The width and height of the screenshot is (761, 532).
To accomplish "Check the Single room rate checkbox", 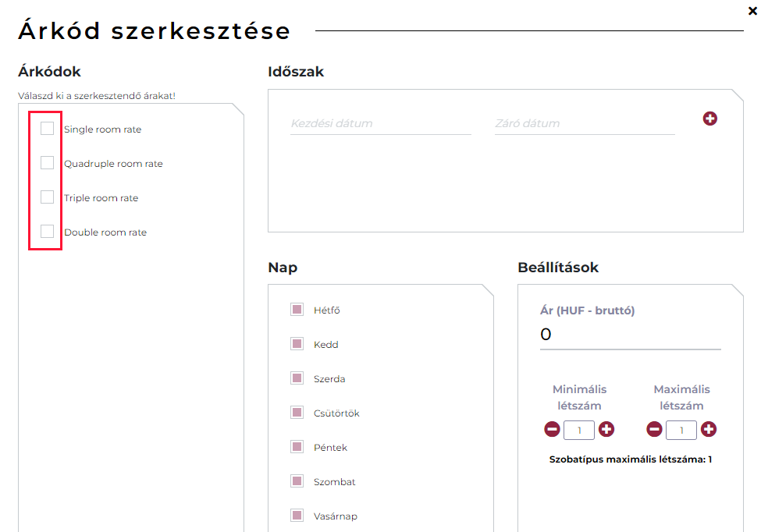I will [x=48, y=129].
